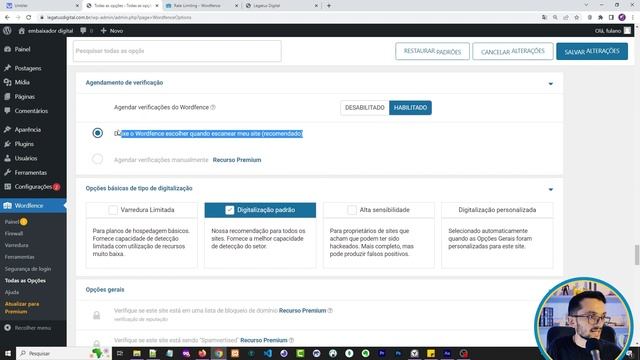Collapse Opções básicas de tipo de digitalização arrow
640x360 pixels.
click(551, 189)
